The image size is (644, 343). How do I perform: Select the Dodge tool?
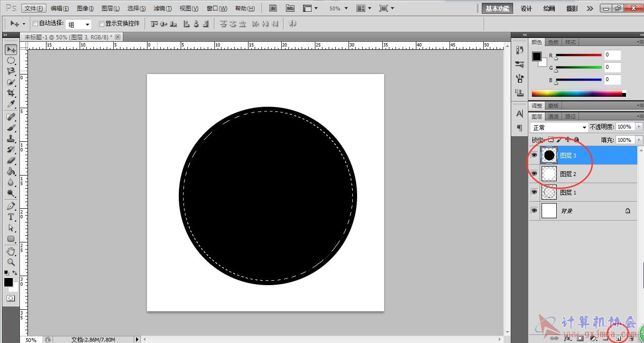tap(11, 194)
